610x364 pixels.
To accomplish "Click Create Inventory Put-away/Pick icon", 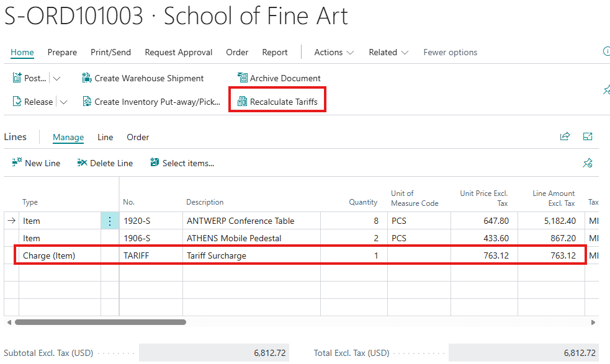I will click(x=87, y=102).
